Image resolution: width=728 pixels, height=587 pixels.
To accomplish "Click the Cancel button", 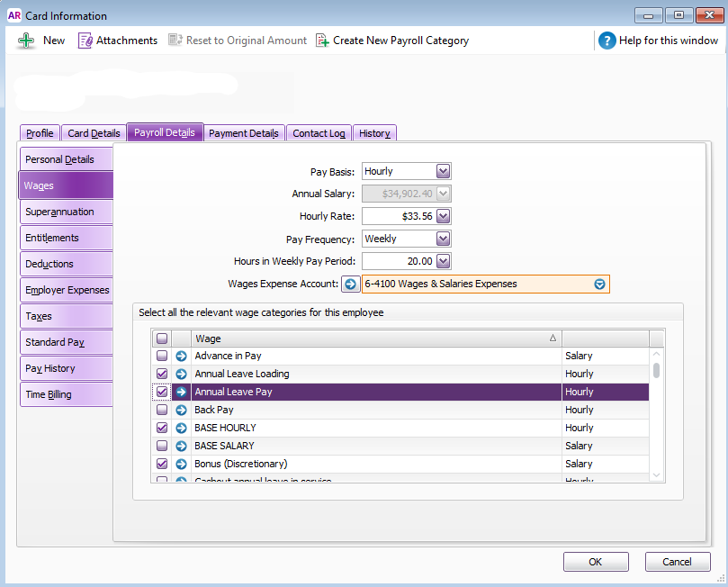I will pos(677,562).
